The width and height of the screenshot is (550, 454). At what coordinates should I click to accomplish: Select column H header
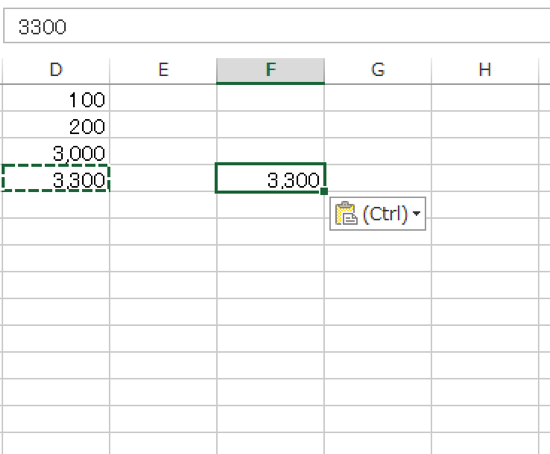click(485, 71)
